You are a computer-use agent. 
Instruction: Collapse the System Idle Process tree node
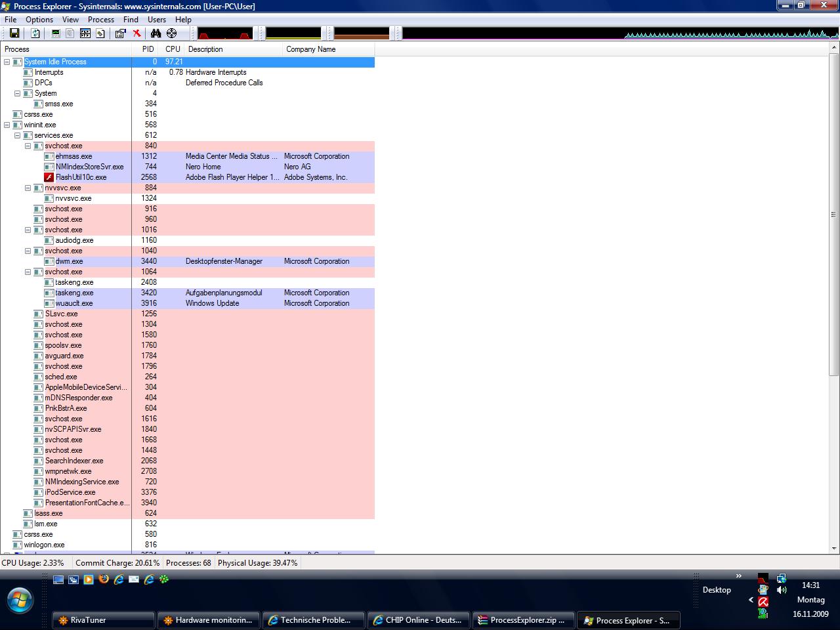(7, 62)
